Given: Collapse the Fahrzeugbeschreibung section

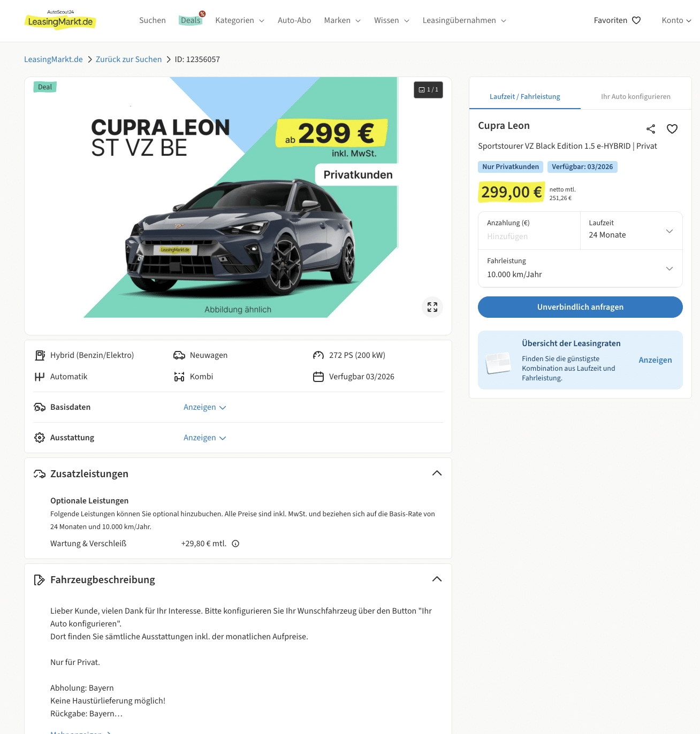Looking at the screenshot, I should coord(437,579).
